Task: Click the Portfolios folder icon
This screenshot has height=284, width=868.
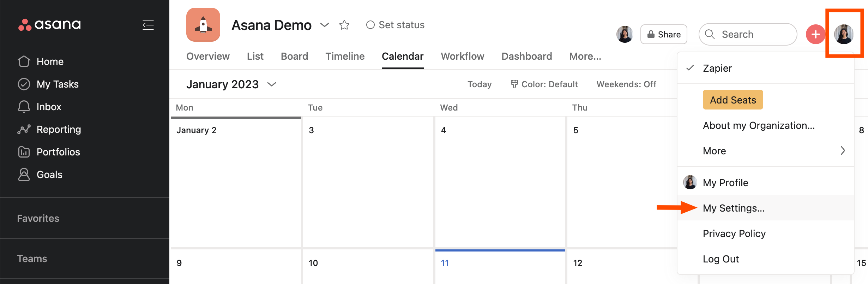Action: coord(24,152)
